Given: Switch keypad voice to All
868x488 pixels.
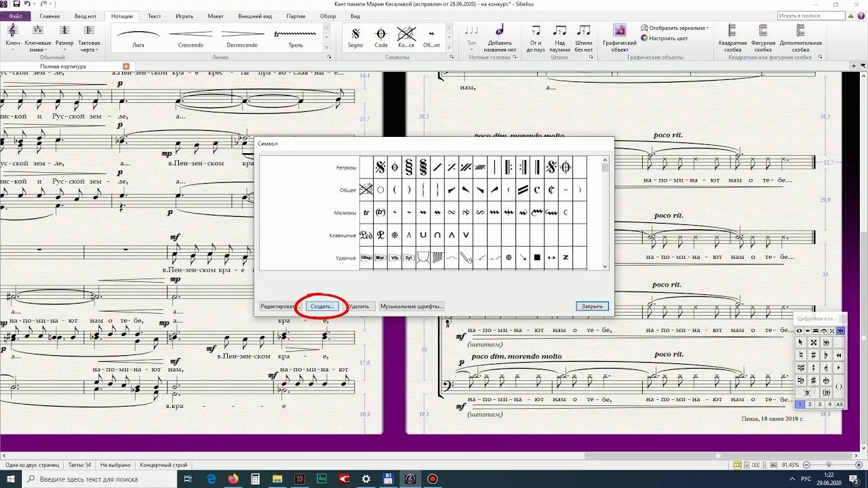Looking at the screenshot, I should click(x=840, y=404).
